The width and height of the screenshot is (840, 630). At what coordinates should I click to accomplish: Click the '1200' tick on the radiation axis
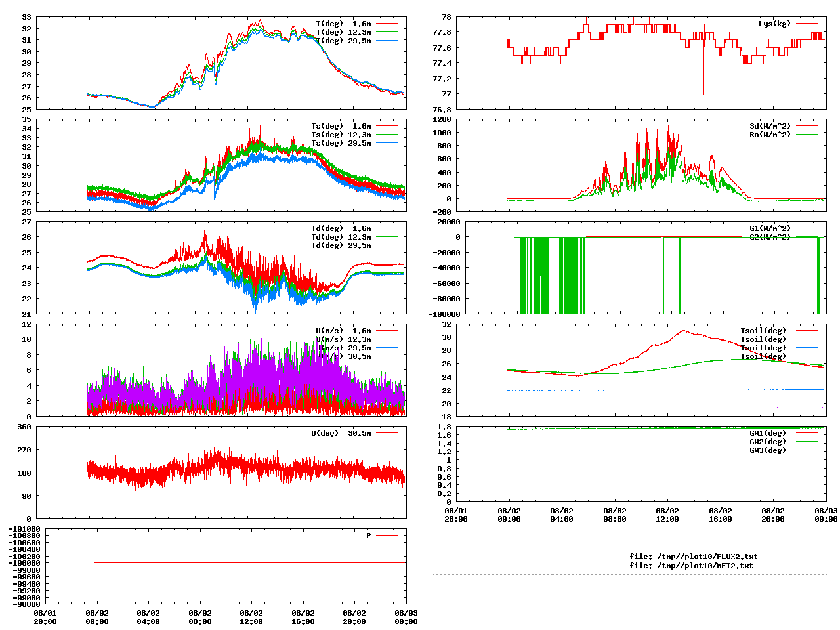tap(442, 119)
